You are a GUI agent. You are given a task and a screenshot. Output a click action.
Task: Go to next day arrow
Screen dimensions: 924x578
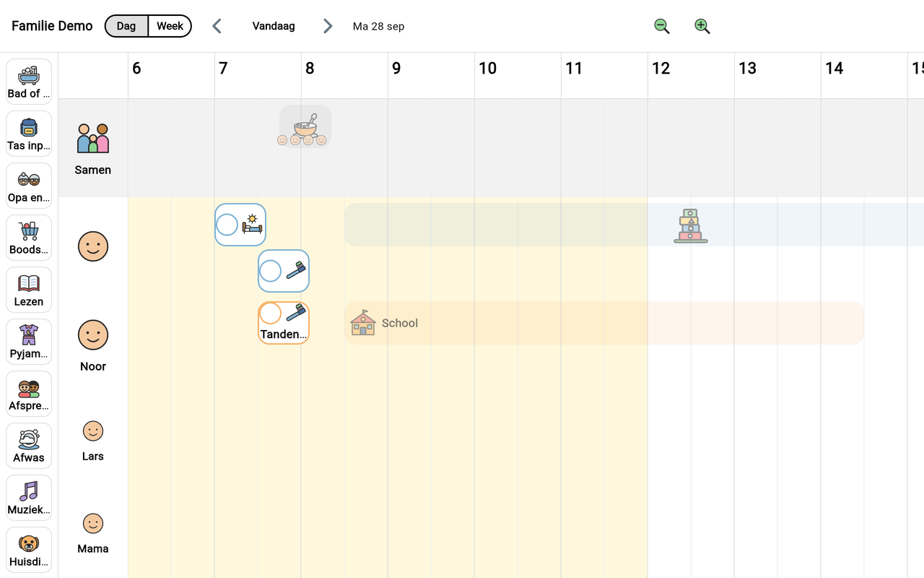(328, 26)
